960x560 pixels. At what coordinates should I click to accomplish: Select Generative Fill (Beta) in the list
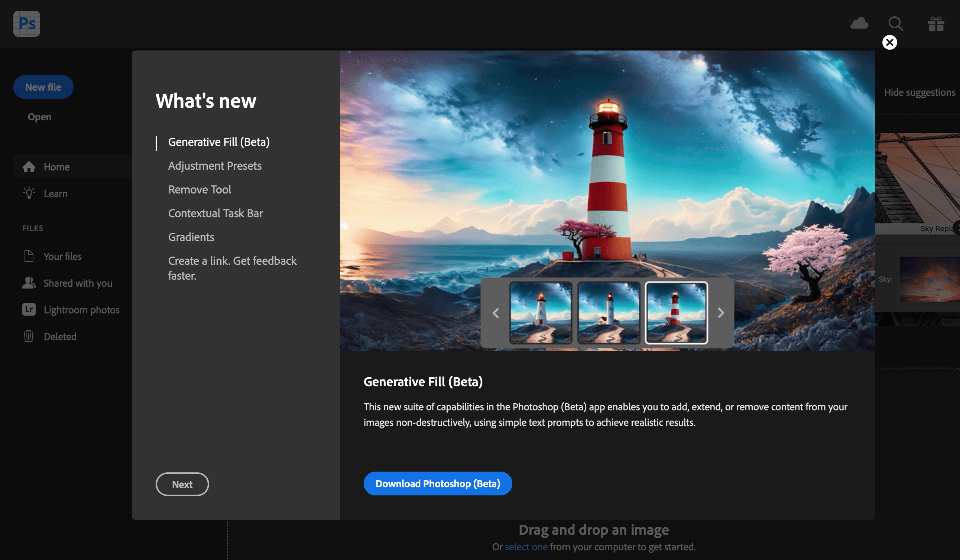click(x=219, y=142)
